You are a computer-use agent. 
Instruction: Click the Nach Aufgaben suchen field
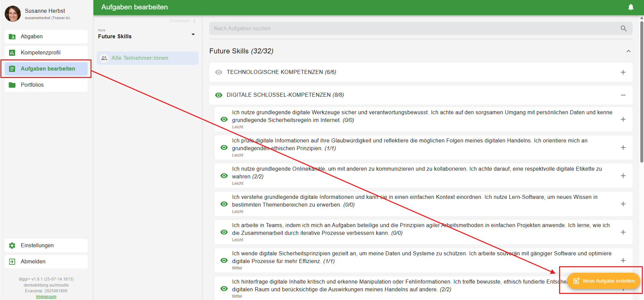click(x=413, y=29)
